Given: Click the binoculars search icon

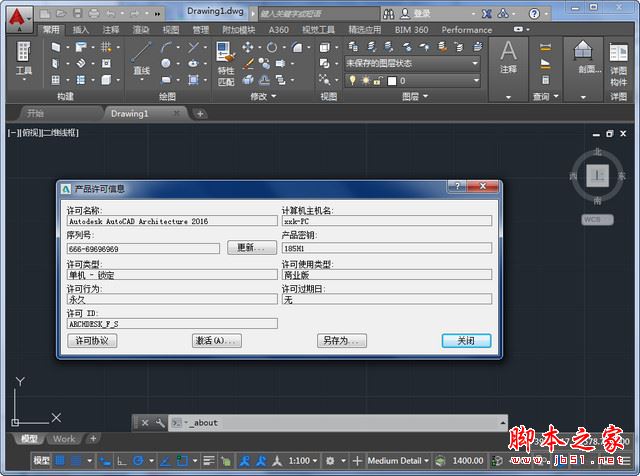Looking at the screenshot, I should point(389,14).
